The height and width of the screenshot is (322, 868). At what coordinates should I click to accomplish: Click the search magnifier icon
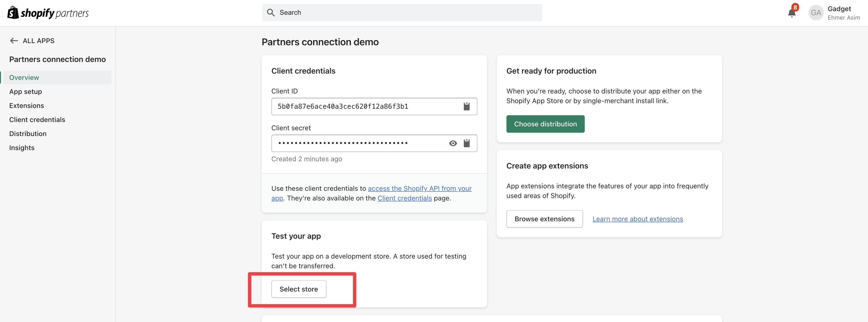click(271, 13)
